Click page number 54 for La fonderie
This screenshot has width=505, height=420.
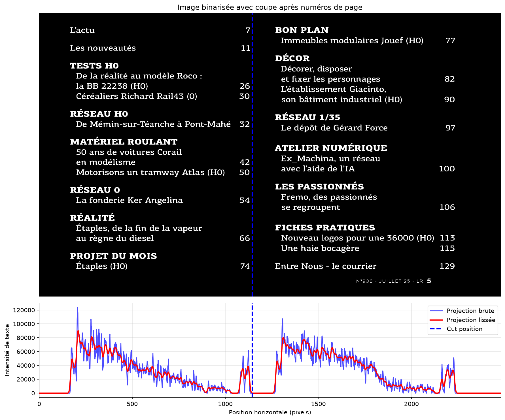tap(245, 201)
